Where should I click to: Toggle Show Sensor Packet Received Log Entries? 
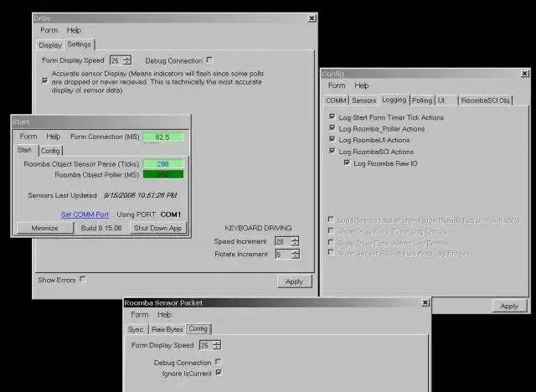click(x=331, y=253)
